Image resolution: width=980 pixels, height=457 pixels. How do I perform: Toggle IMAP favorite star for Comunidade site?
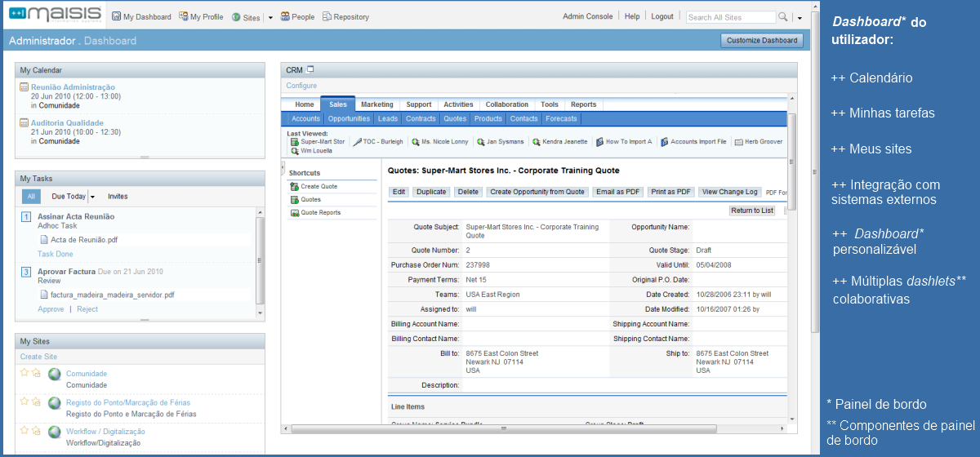36,372
